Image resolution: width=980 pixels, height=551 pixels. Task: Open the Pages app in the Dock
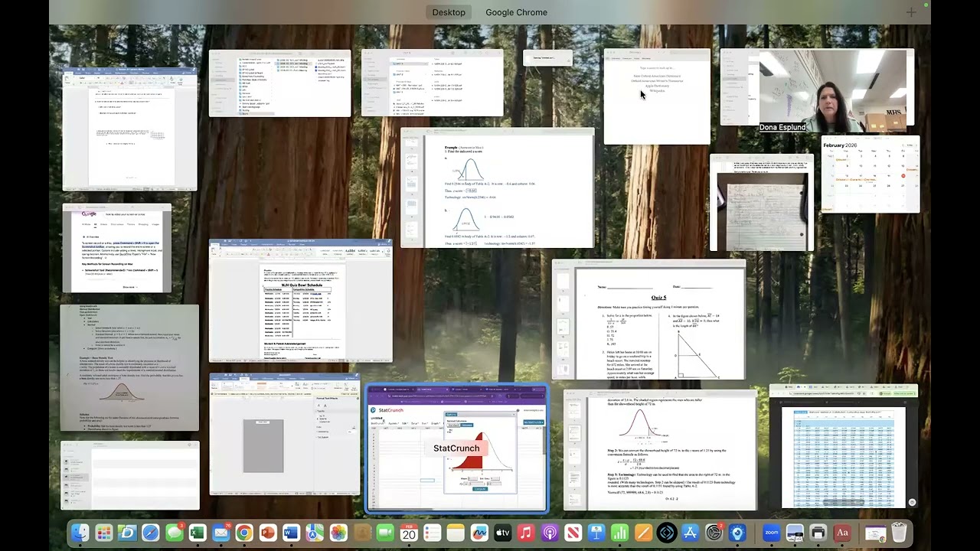pos(642,533)
